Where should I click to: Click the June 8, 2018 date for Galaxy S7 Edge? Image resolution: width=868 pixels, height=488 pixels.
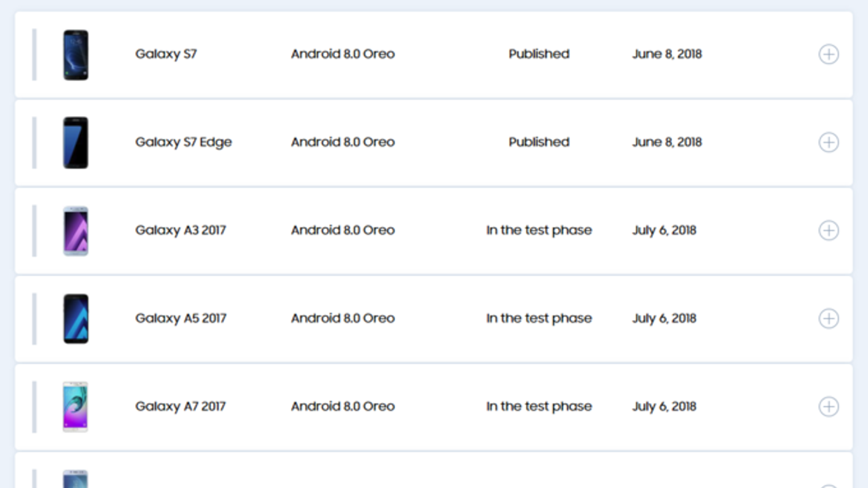click(667, 142)
